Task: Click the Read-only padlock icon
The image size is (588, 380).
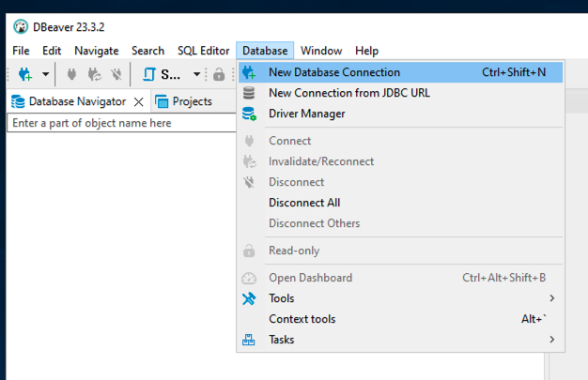Action: (x=249, y=251)
